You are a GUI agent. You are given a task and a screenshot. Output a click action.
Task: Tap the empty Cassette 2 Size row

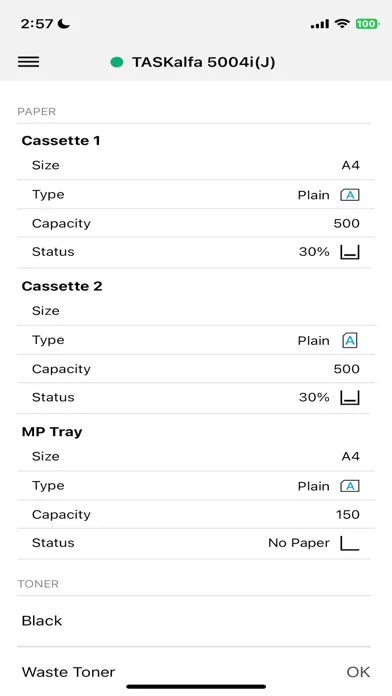(x=194, y=311)
